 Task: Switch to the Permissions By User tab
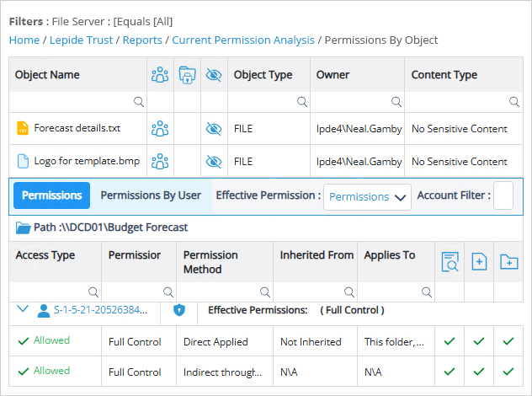(x=151, y=195)
